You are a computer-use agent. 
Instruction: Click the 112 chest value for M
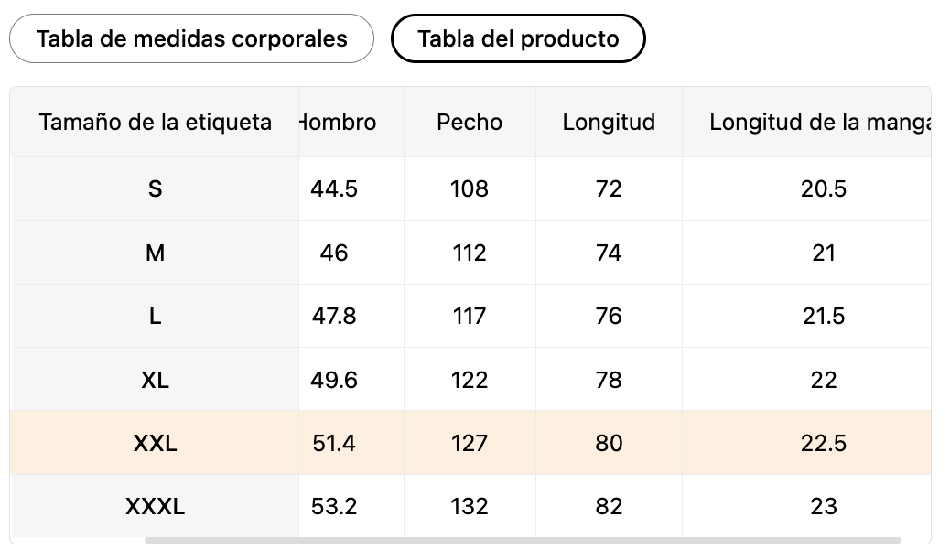pos(470,253)
